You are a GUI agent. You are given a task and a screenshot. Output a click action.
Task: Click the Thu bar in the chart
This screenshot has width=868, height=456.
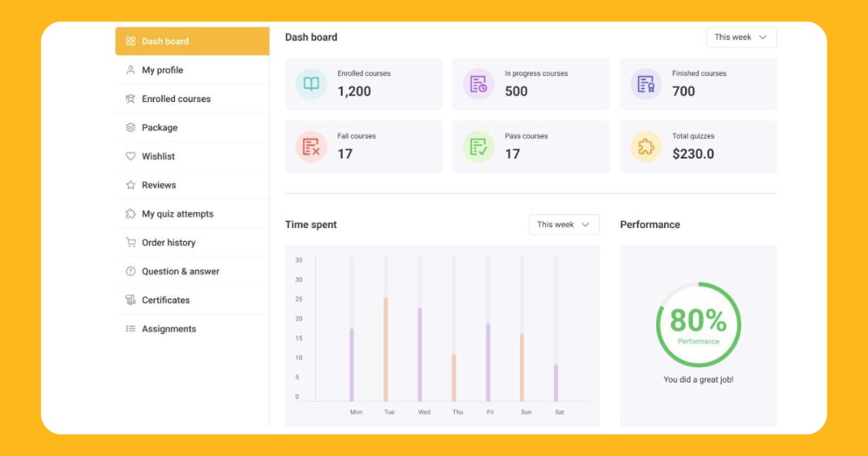(454, 378)
